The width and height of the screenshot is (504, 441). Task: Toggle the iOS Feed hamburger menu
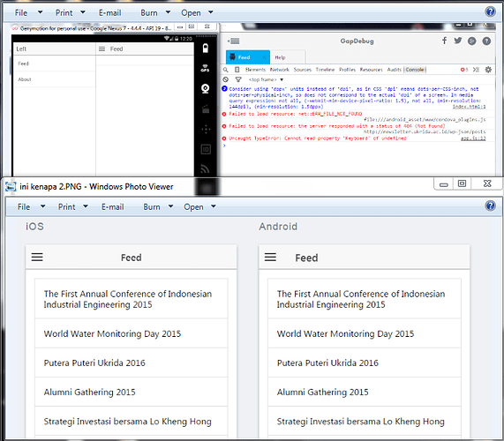point(37,257)
